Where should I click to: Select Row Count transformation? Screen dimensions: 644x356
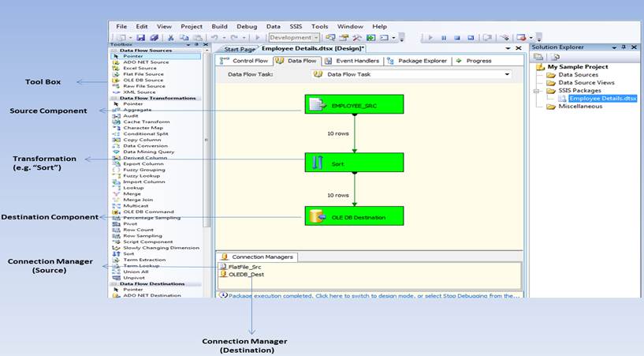click(138, 230)
